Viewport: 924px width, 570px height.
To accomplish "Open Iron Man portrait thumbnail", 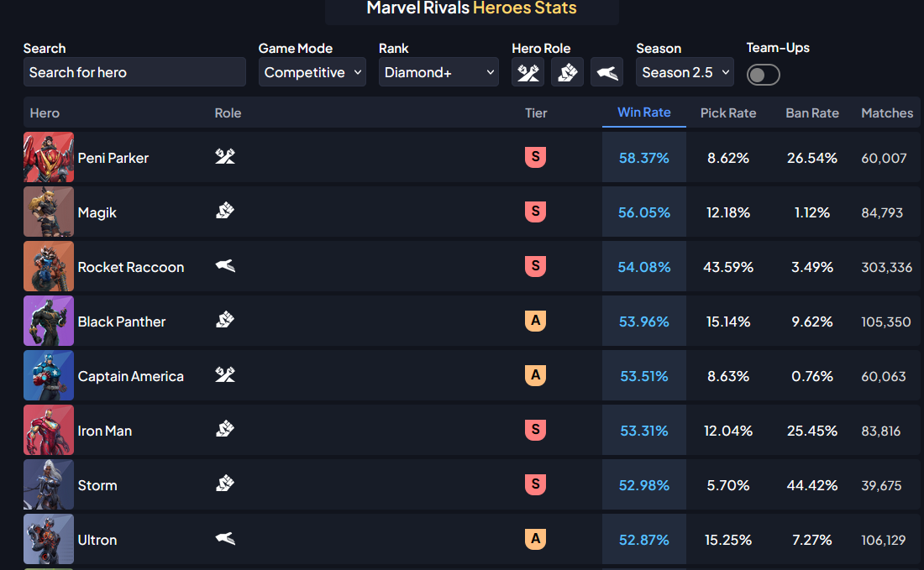I will [49, 430].
